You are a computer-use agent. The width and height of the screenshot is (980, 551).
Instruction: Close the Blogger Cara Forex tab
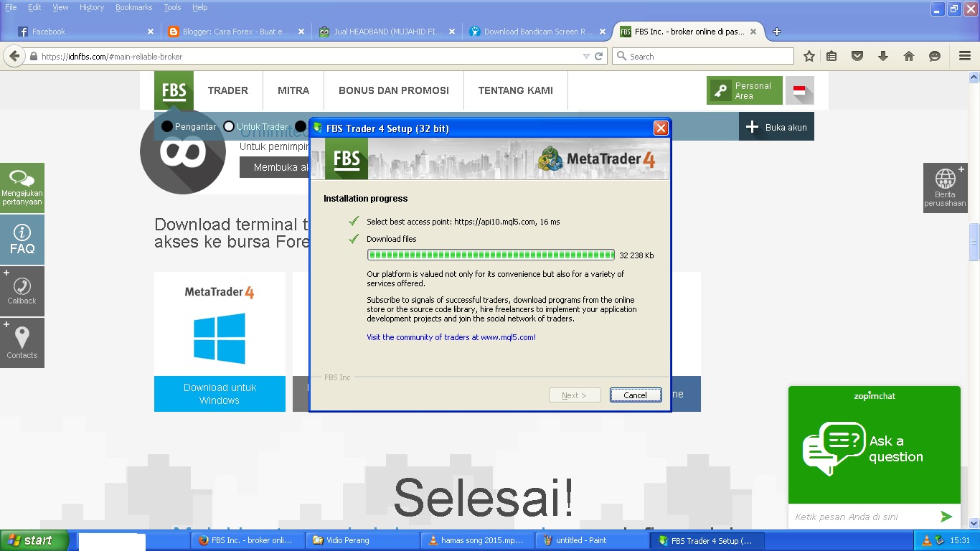301,32
